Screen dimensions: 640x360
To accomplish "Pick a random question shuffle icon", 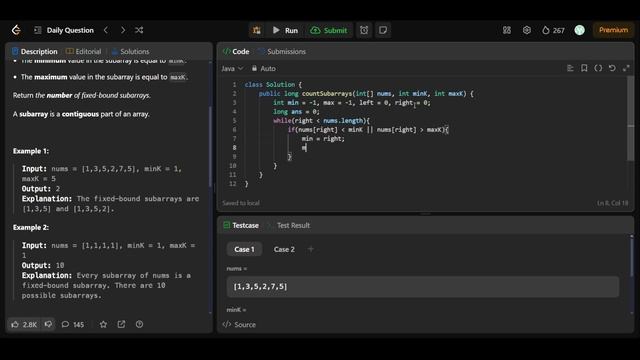I will click(x=139, y=30).
